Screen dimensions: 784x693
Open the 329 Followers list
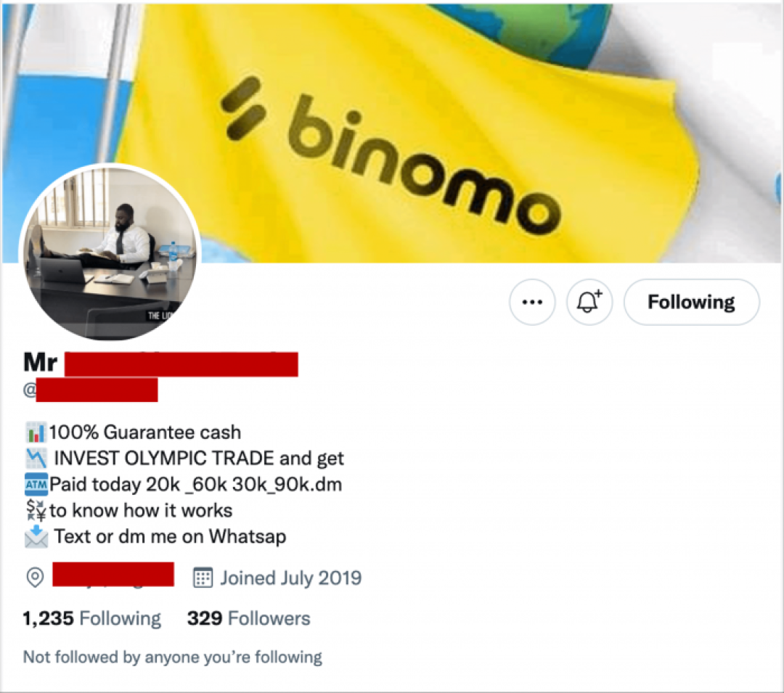pyautogui.click(x=248, y=618)
